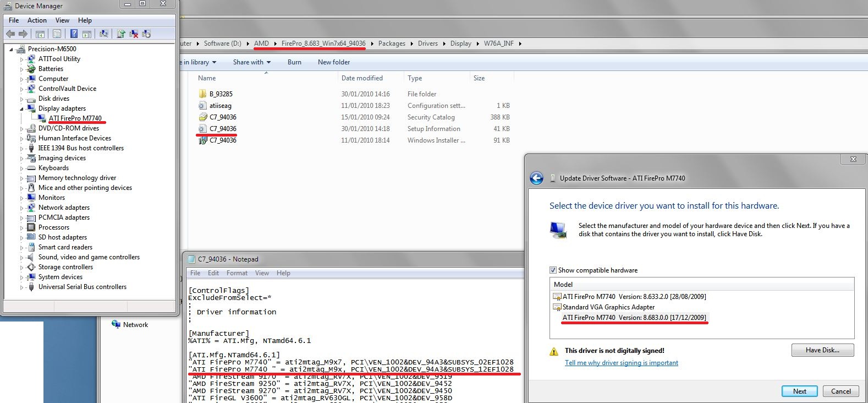Click the Keyboards category icon

31,168
